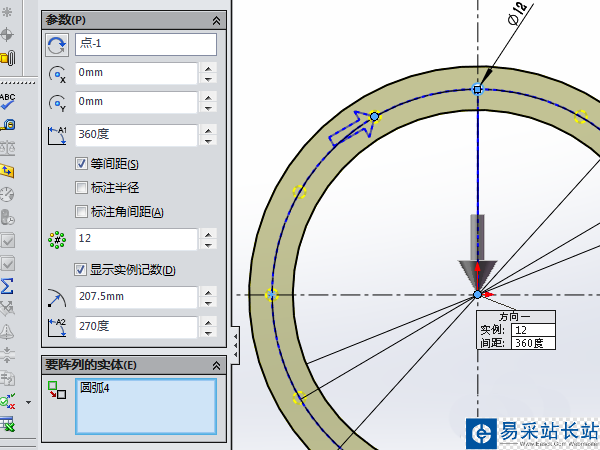Collapse the 要阵列的实体(E) section
The image size is (600, 450).
click(x=216, y=365)
